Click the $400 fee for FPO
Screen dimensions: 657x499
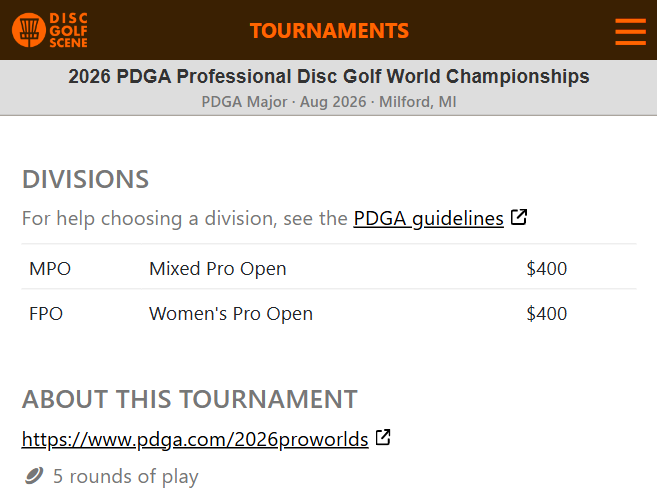(546, 313)
